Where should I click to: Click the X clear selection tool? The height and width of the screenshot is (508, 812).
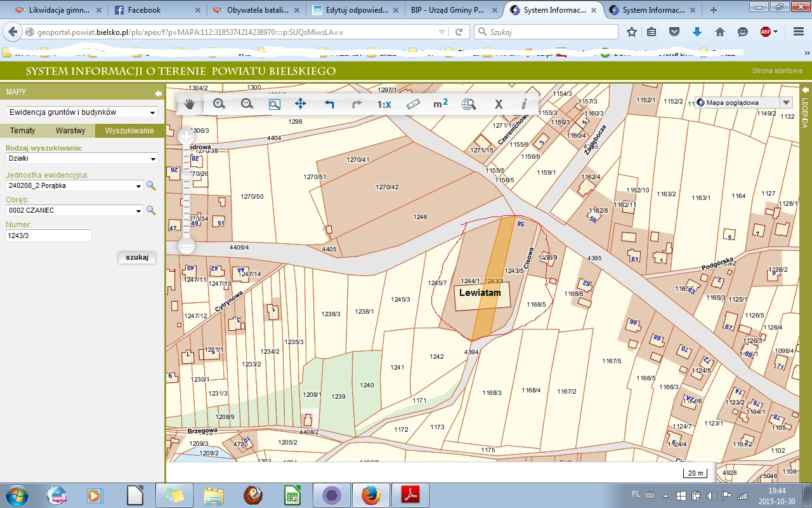click(499, 105)
